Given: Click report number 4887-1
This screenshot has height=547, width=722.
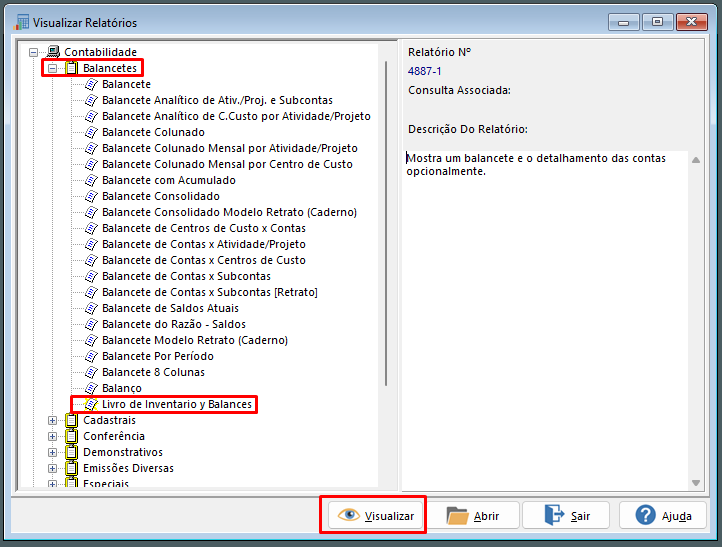Looking at the screenshot, I should (425, 71).
